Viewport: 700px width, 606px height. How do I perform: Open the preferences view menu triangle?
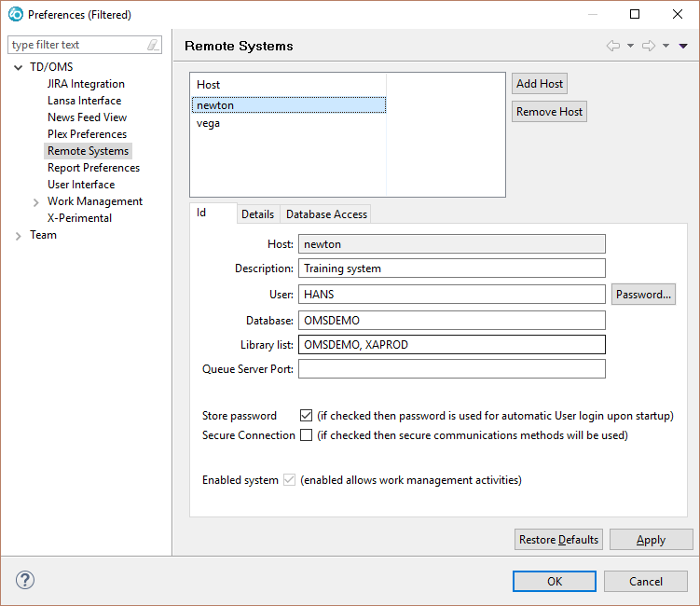coord(683,46)
